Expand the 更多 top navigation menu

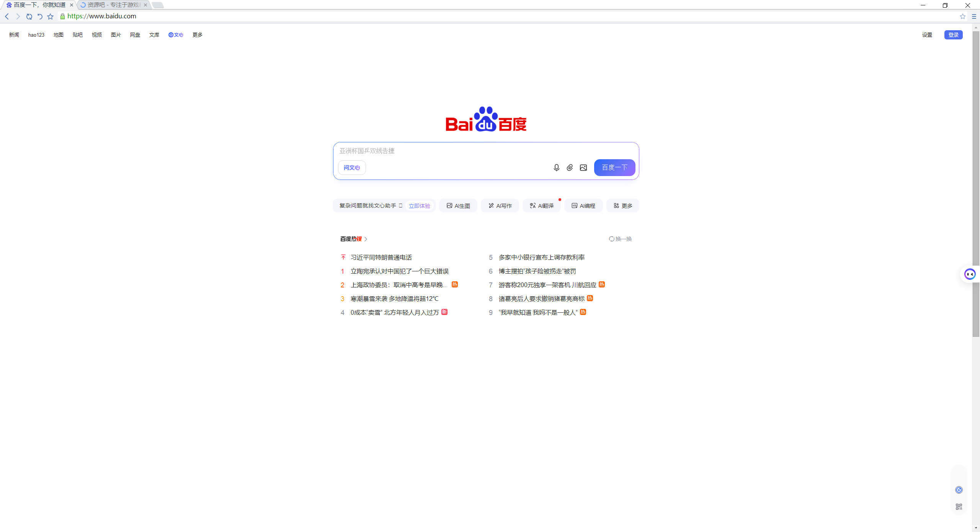[x=197, y=35]
